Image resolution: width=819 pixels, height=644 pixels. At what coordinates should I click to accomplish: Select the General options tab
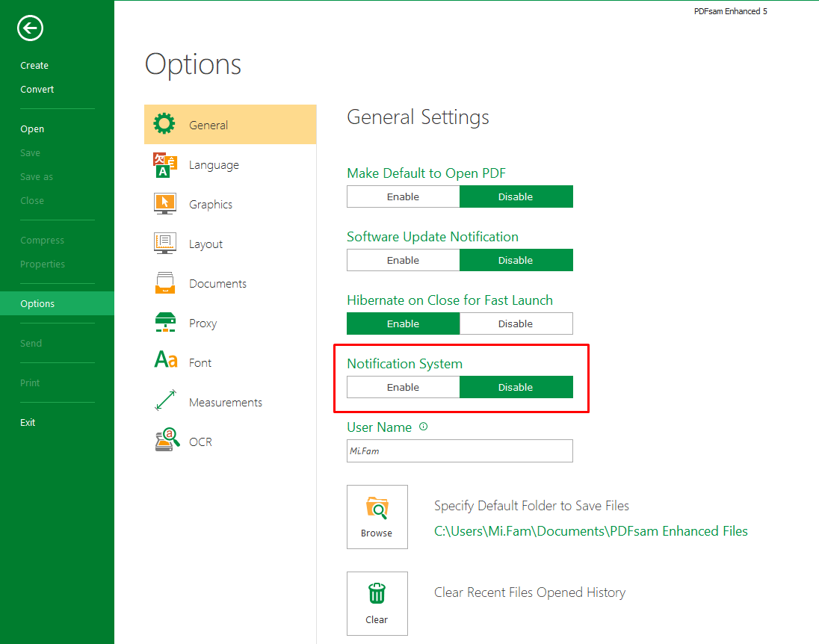230,124
